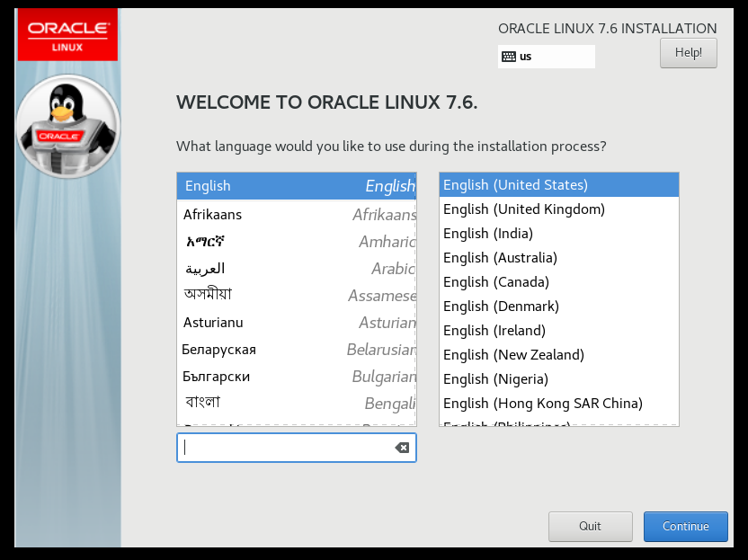The height and width of the screenshot is (560, 748).
Task: Choose English (Canada) locale
Action: (559, 282)
